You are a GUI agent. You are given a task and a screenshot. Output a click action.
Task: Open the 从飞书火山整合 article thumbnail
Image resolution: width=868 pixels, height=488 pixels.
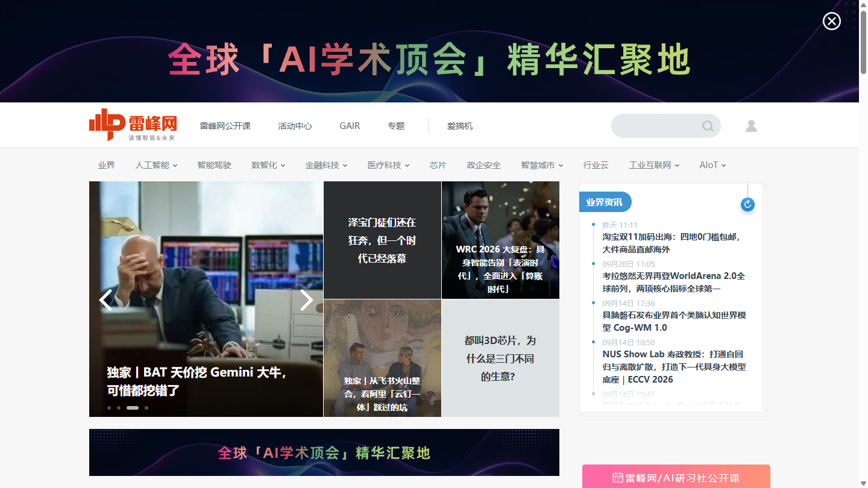tap(382, 358)
